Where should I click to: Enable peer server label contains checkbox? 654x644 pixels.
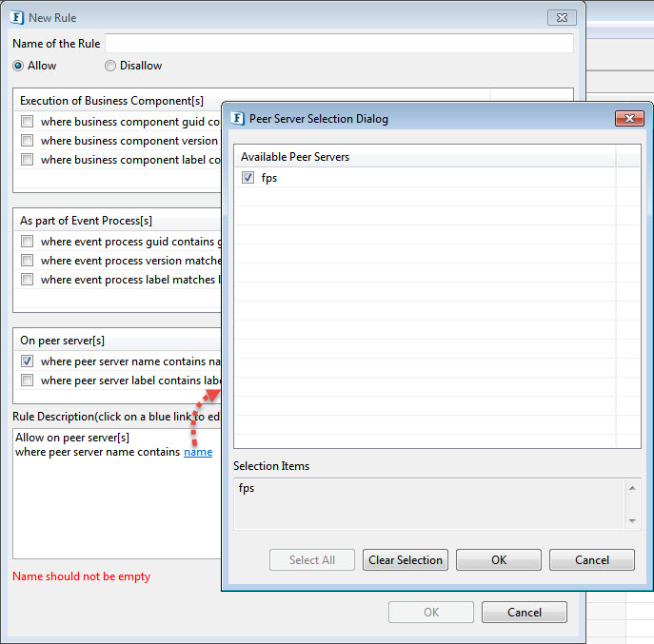tap(28, 381)
